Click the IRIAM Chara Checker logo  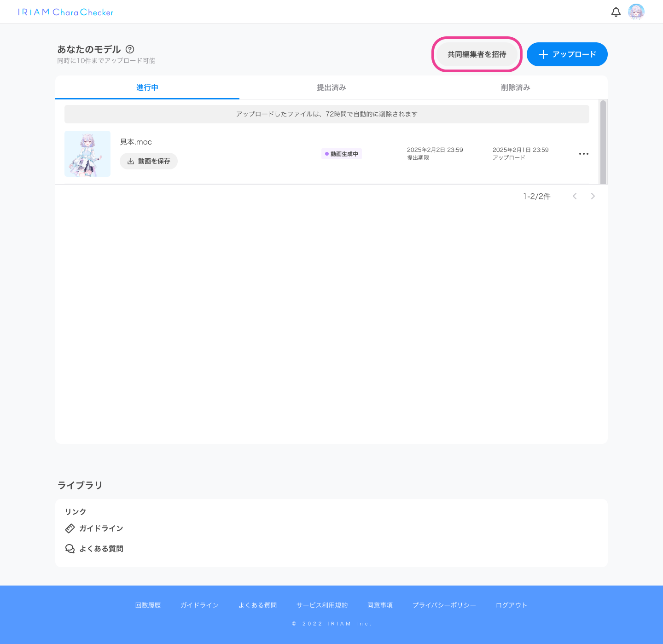(66, 12)
